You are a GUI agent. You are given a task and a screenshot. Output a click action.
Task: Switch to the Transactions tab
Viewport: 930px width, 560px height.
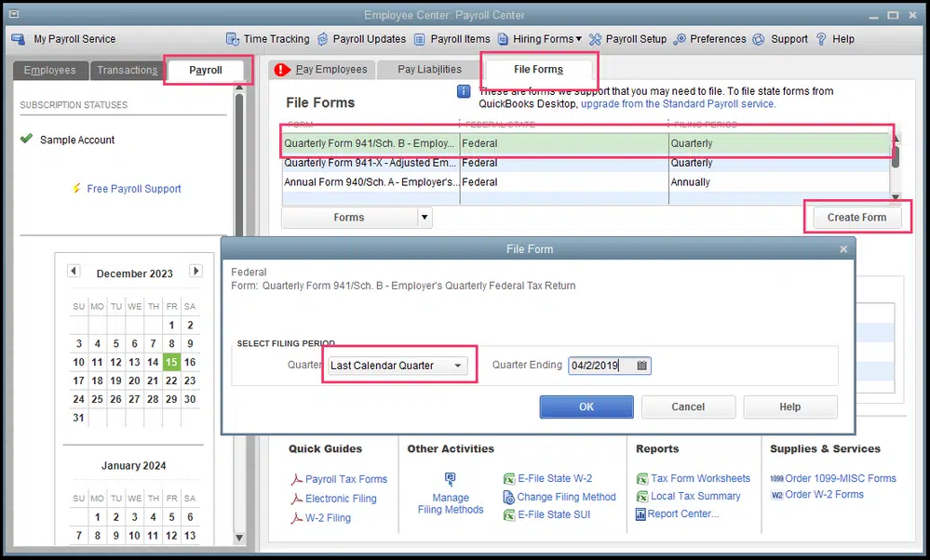pyautogui.click(x=127, y=71)
